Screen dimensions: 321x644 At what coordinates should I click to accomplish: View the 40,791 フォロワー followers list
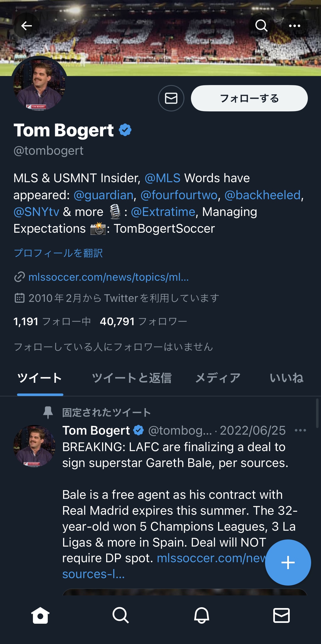143,321
